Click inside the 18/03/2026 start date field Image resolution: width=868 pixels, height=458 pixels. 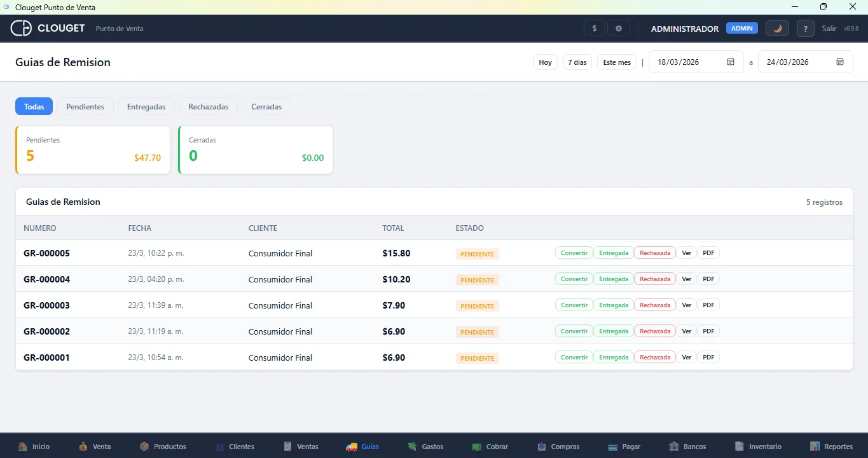(x=696, y=62)
